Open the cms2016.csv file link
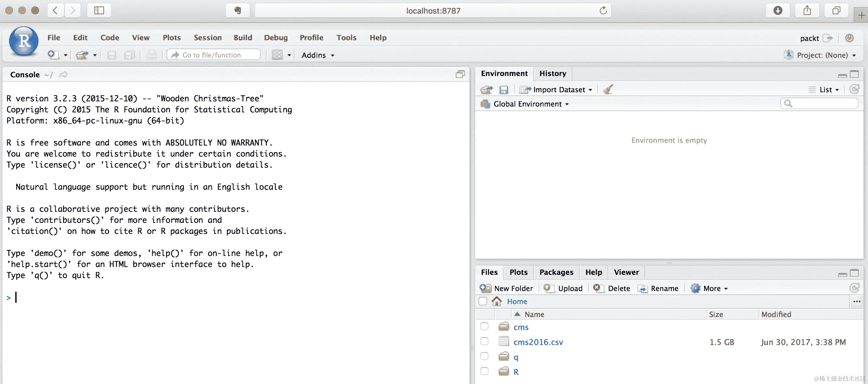This screenshot has height=384, width=868. (x=538, y=342)
